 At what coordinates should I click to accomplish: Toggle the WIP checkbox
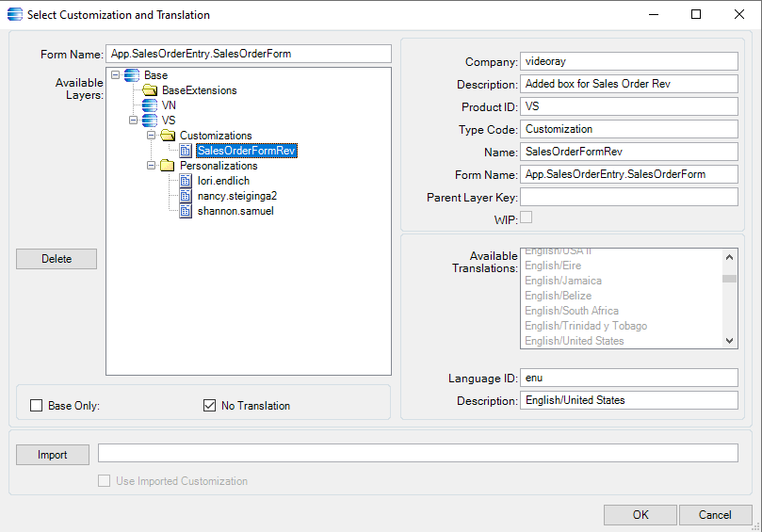(x=527, y=218)
